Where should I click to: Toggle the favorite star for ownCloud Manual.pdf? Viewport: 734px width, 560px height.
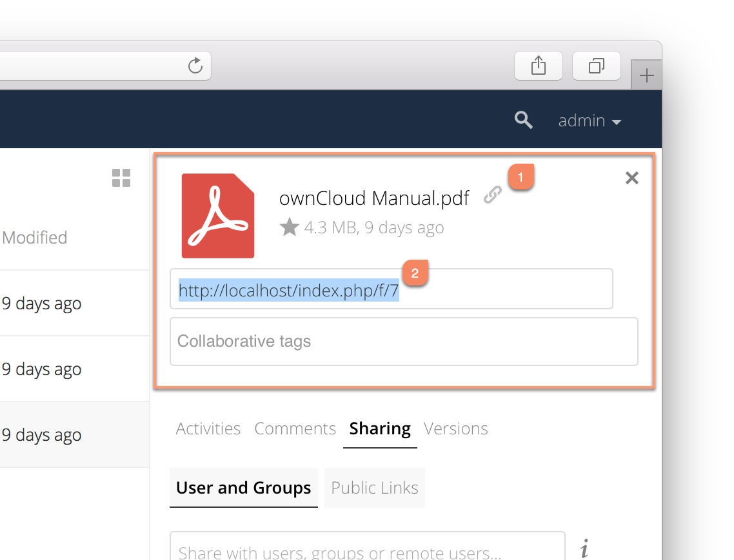[289, 226]
